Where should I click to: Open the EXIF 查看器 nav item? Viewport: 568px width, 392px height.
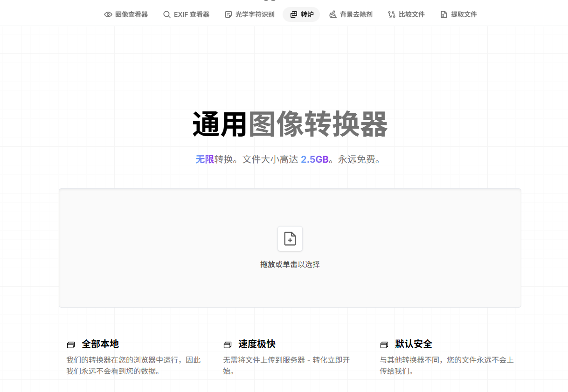(x=186, y=14)
